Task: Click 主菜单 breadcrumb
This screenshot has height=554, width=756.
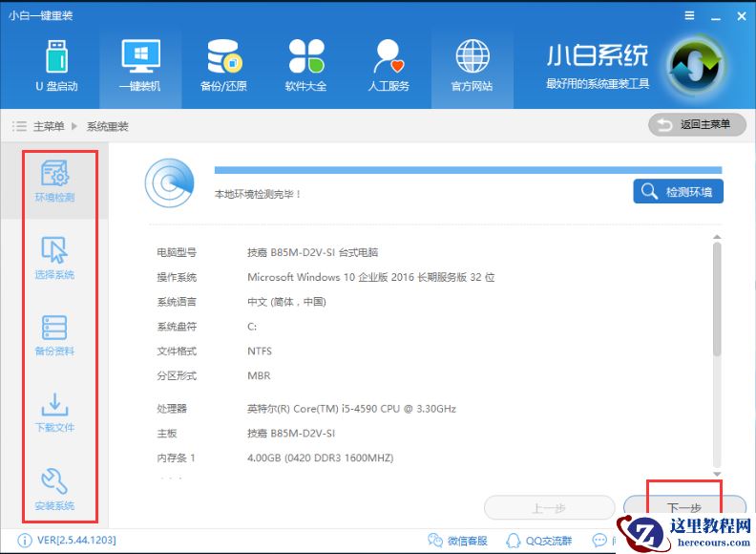Action: (49, 126)
